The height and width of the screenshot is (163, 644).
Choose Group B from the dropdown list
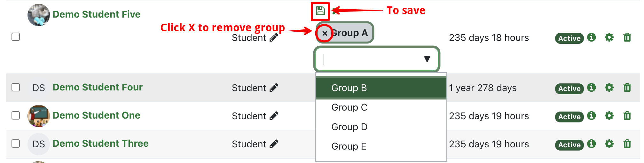(349, 88)
